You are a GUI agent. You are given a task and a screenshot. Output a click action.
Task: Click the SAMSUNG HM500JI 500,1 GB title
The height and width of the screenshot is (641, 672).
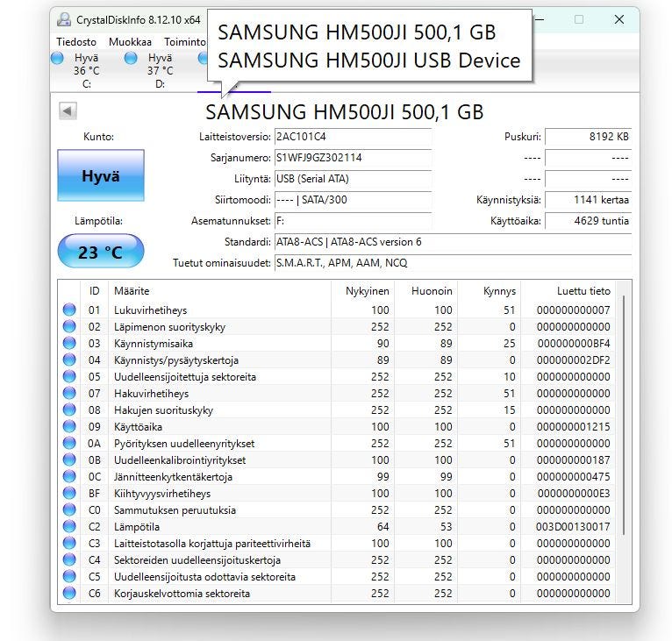tap(345, 112)
